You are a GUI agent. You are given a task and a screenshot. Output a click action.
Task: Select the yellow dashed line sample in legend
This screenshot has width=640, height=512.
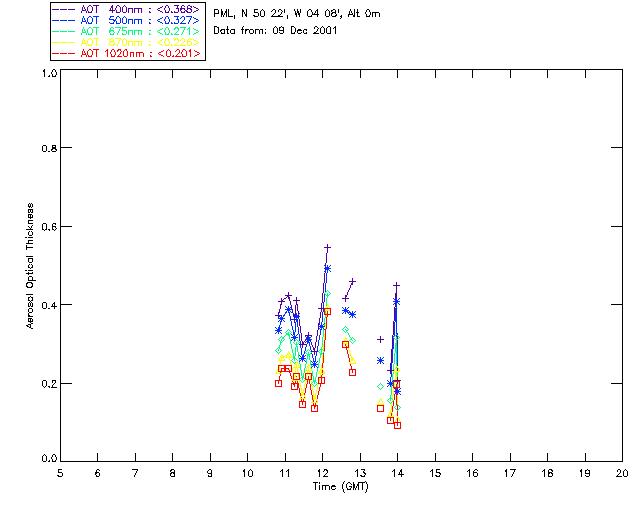[64, 42]
